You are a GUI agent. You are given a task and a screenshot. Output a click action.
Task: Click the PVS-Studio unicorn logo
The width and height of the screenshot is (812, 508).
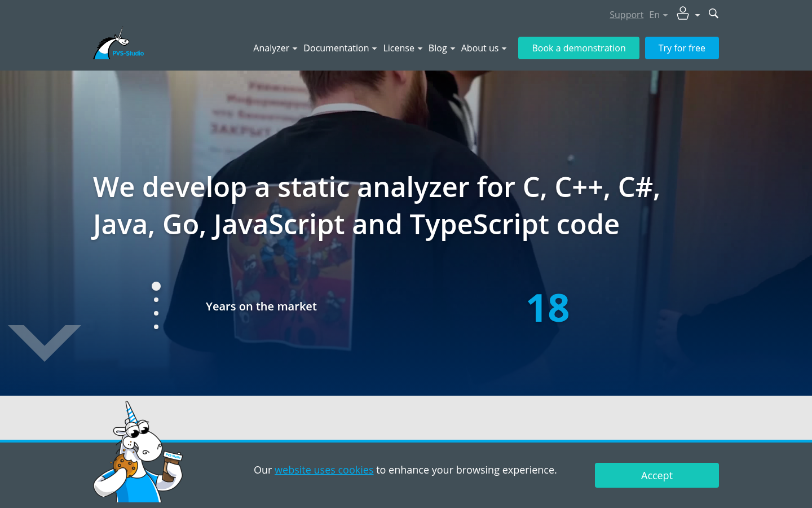(118, 44)
